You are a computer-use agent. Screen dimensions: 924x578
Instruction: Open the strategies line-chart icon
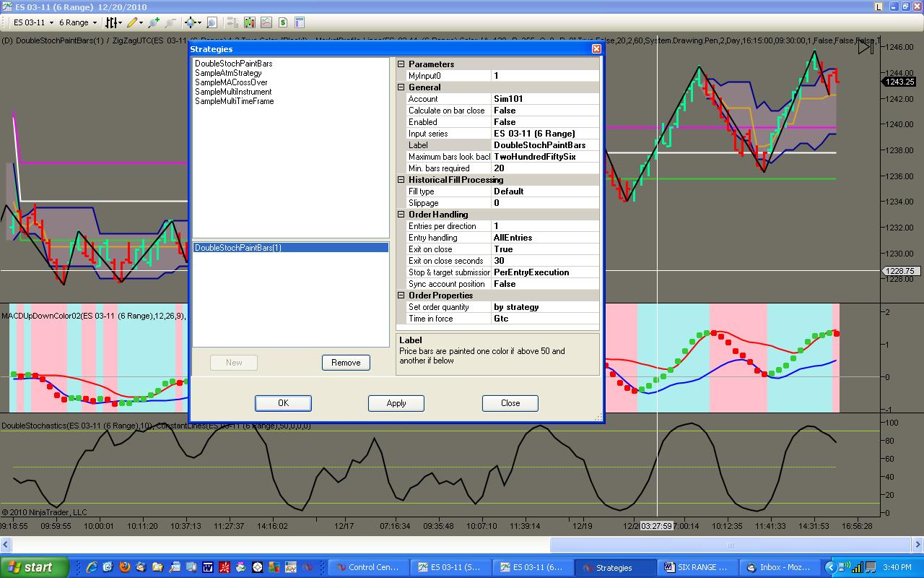266,23
